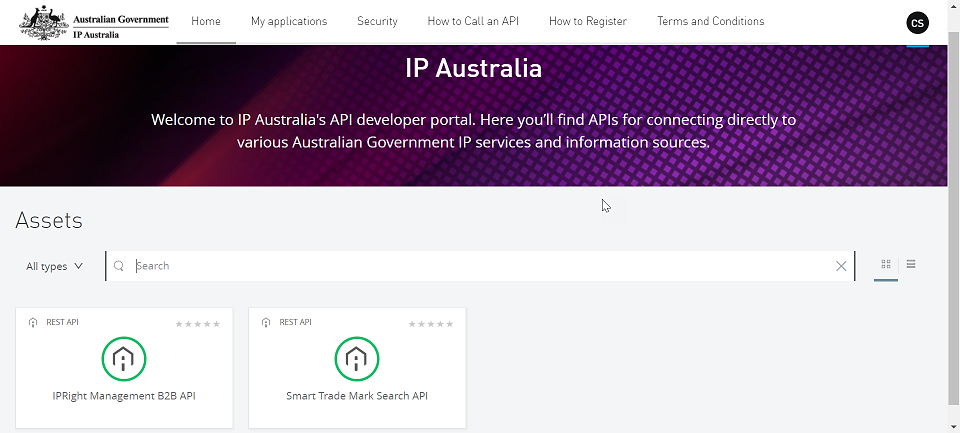Switch to grid view of assets
Image resolution: width=960 pixels, height=433 pixels.
(886, 265)
